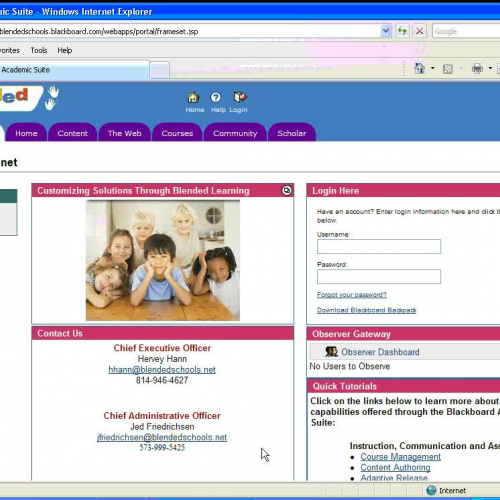
Task: Open the Adaptive Release tutorial link
Action: [394, 477]
